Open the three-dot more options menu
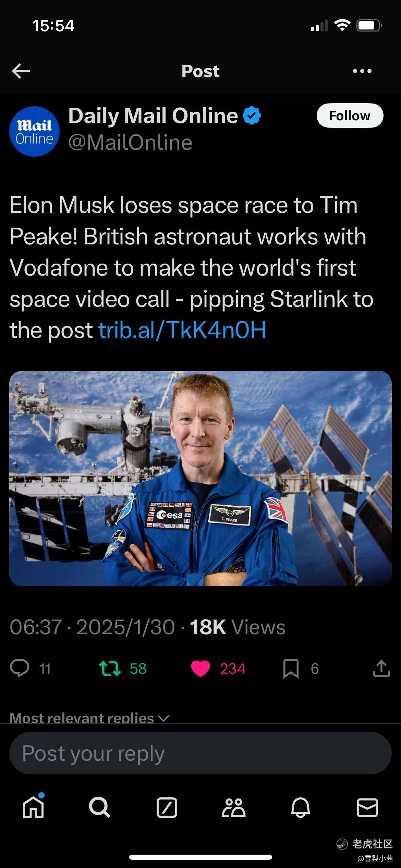Image resolution: width=401 pixels, height=868 pixels. (x=362, y=71)
